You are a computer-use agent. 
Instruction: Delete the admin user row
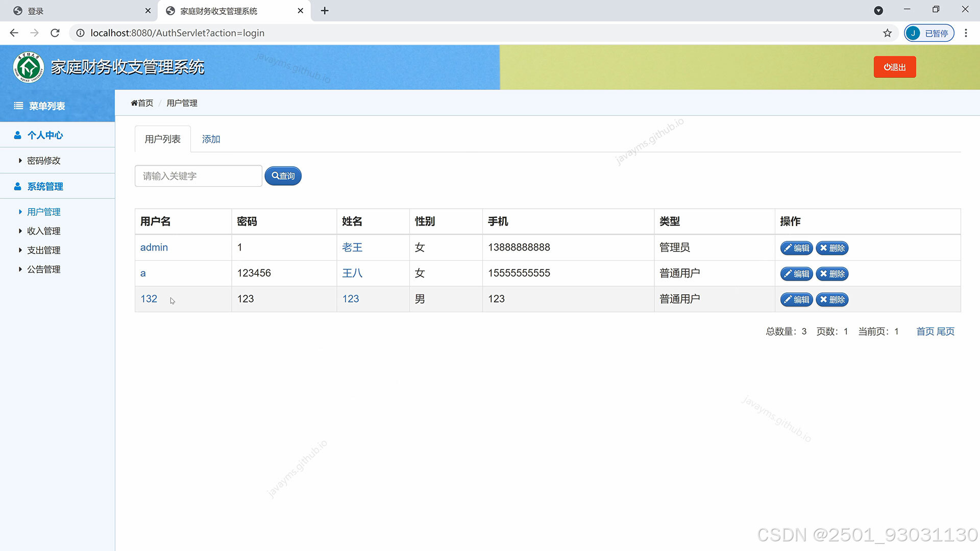[x=832, y=248]
